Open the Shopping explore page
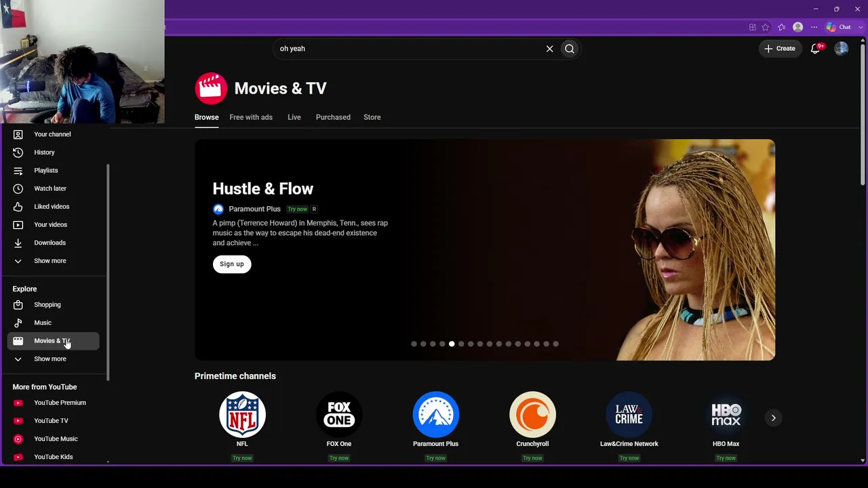 click(x=53, y=305)
